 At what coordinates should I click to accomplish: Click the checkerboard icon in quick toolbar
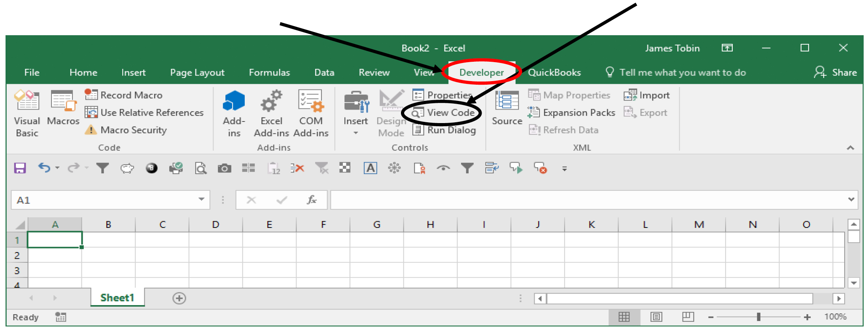(x=345, y=168)
